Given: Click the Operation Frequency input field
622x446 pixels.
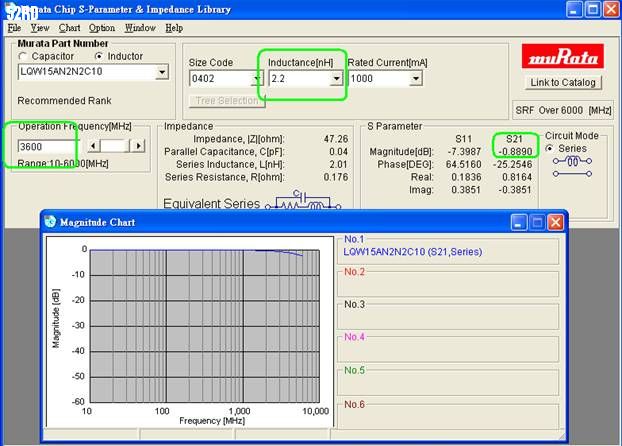Looking at the screenshot, I should coord(47,146).
